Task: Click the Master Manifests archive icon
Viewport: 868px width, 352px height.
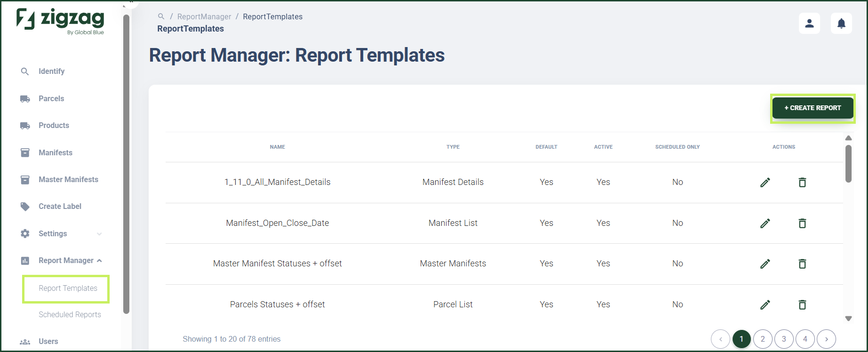Action: coord(25,180)
